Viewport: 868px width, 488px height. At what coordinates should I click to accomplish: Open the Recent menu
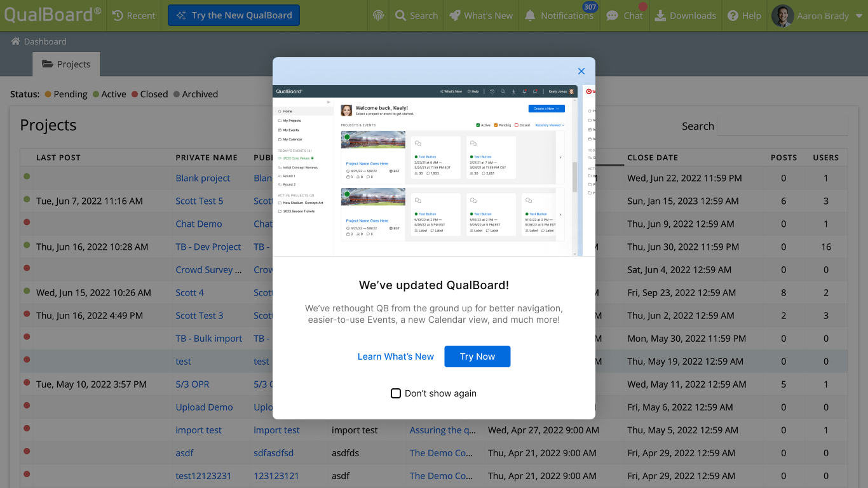tap(133, 15)
